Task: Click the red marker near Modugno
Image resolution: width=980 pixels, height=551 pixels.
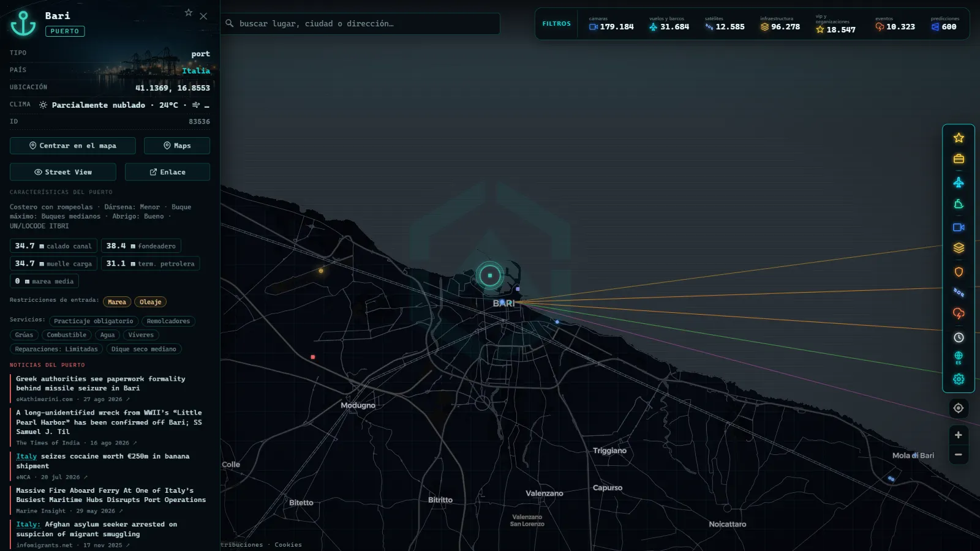Action: (313, 357)
